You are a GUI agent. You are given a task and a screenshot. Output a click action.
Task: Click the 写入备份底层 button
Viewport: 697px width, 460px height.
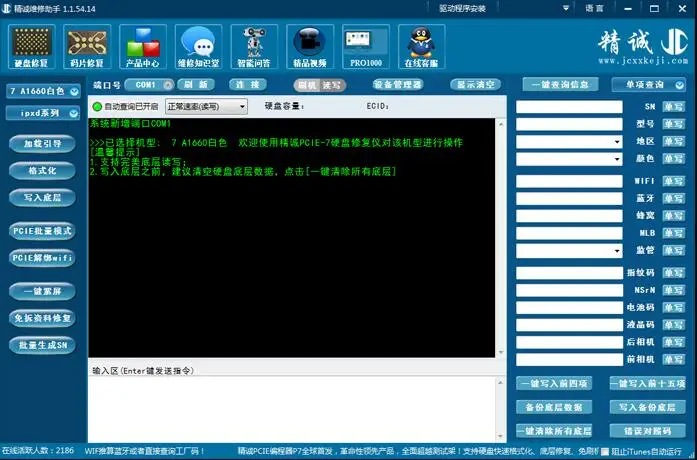pyautogui.click(x=648, y=407)
